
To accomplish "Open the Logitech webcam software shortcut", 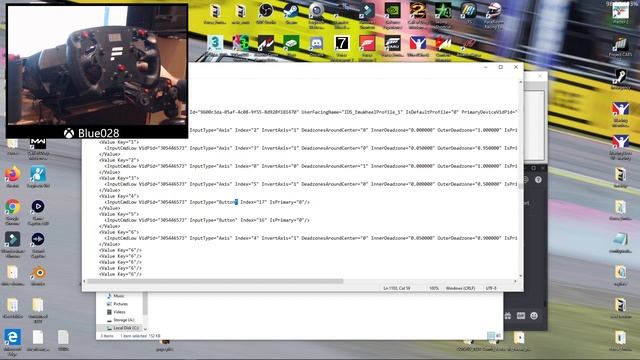I will pos(316,15).
